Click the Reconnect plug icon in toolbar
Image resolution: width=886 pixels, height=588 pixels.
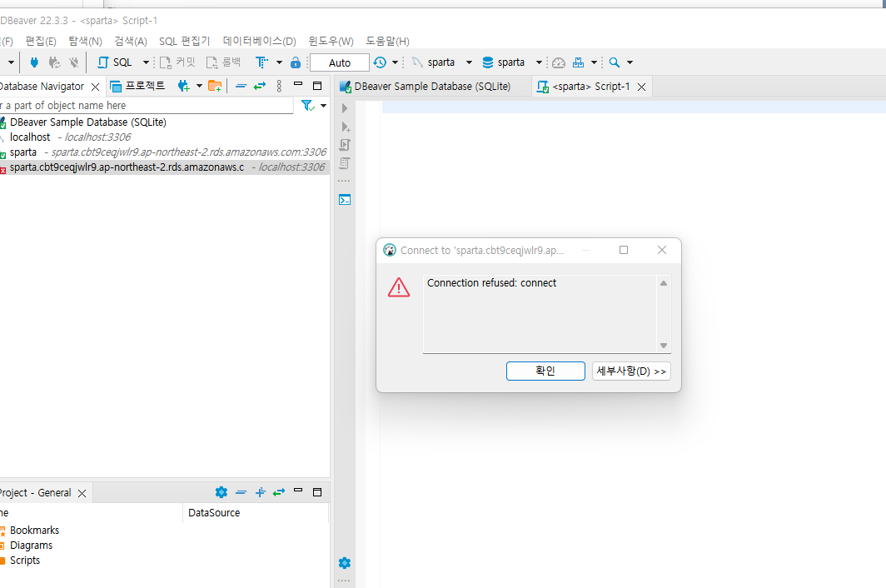point(54,62)
